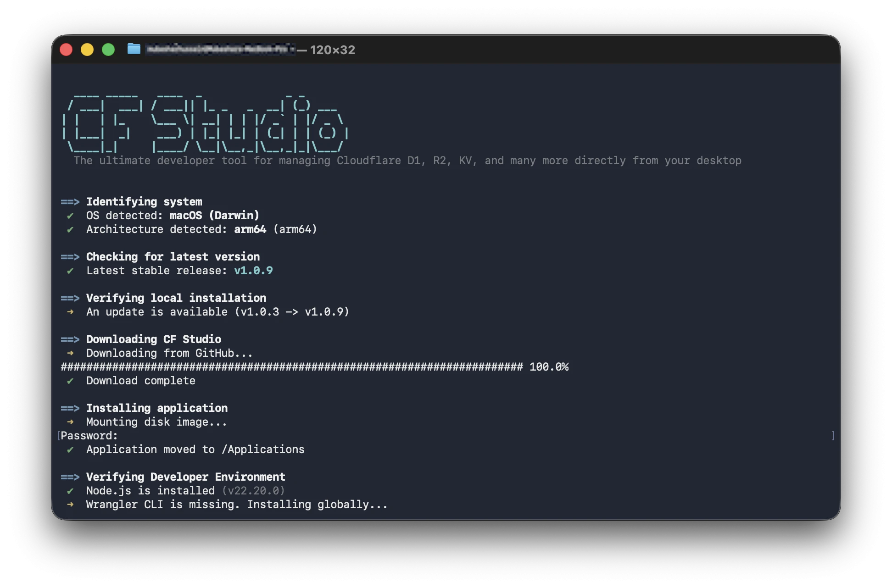
Task: Click the checkmark beside 'Latest stable release'
Action: click(70, 271)
